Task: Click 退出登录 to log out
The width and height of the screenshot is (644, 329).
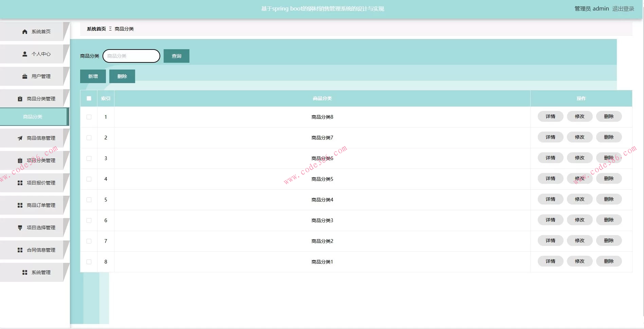Action: pyautogui.click(x=623, y=9)
